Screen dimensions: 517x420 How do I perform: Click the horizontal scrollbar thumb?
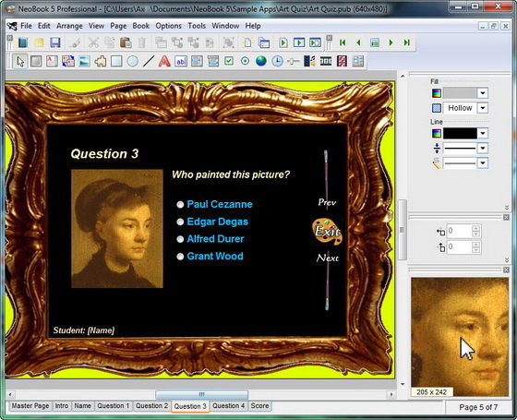tap(201, 394)
